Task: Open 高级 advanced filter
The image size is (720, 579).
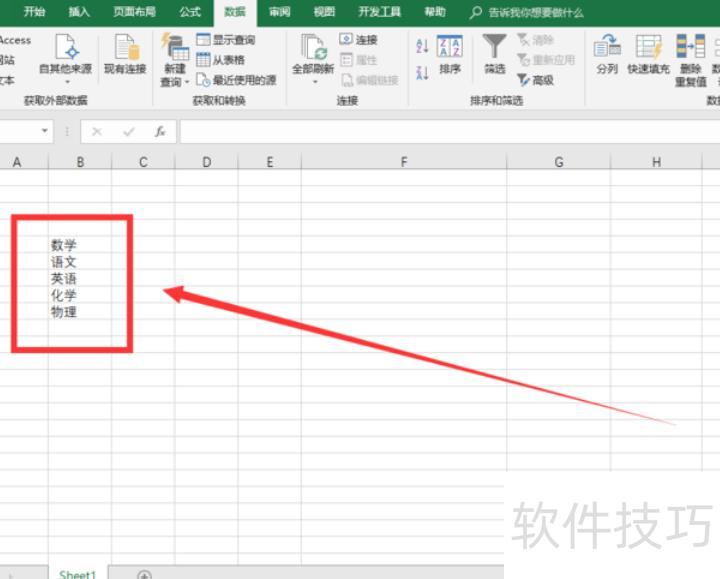Action: [535, 80]
